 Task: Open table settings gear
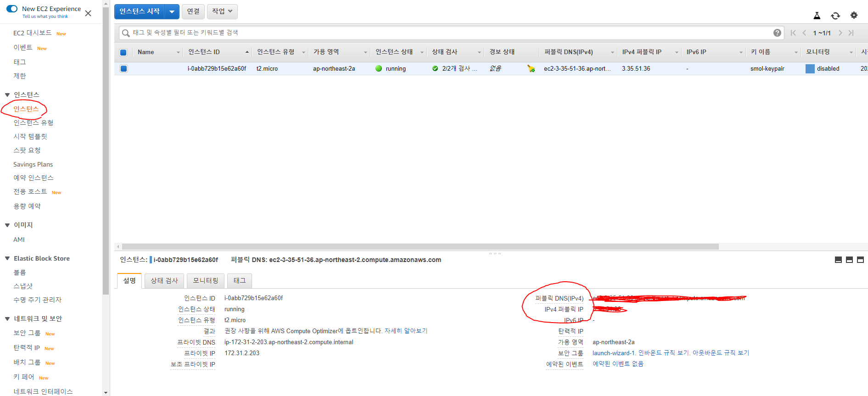(854, 15)
